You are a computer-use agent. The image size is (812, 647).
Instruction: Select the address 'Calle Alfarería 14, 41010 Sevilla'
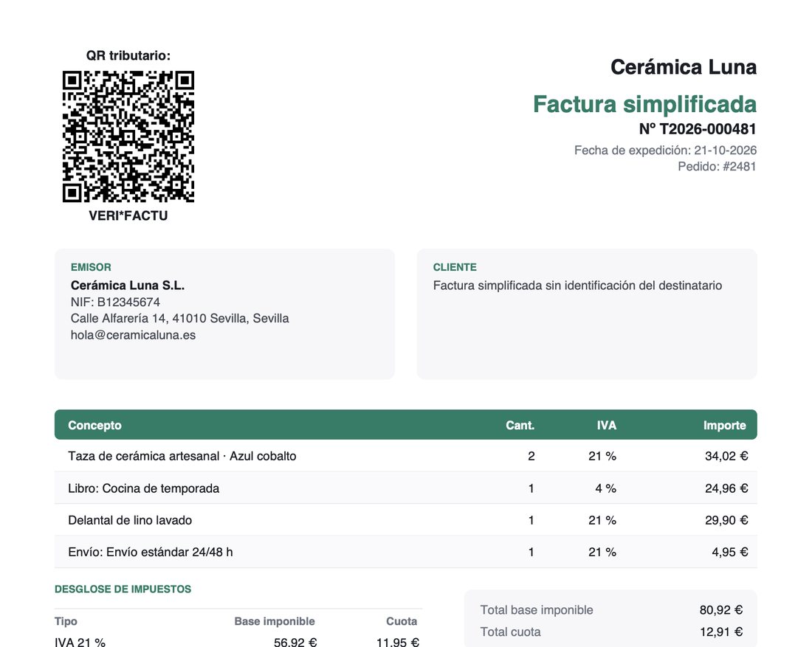point(158,318)
